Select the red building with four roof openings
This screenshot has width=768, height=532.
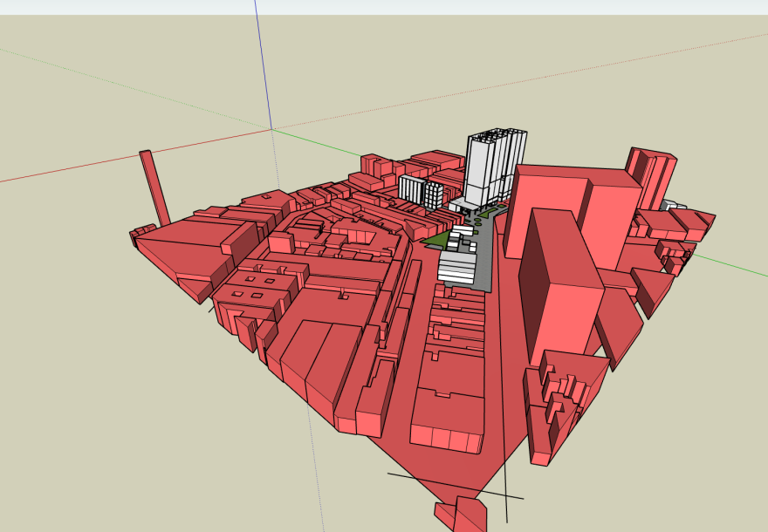255,289
